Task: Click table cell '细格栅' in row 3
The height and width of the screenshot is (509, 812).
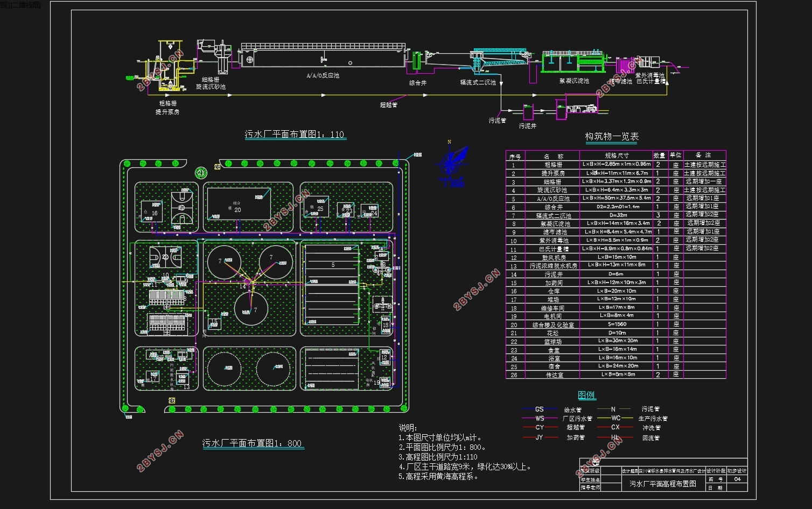Action: point(553,182)
